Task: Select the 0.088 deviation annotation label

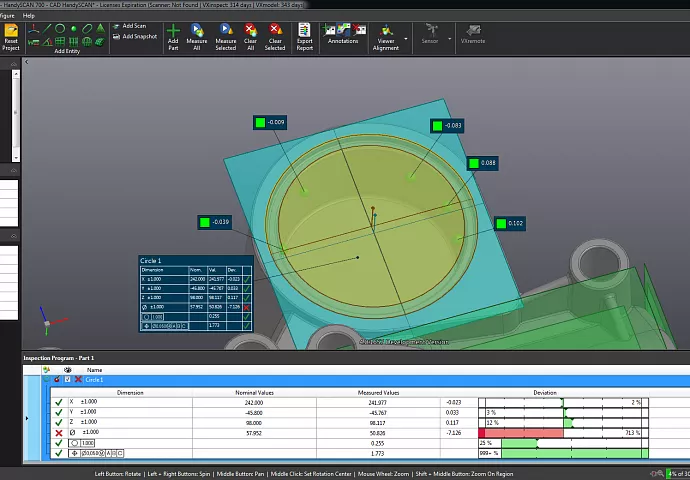Action: pos(483,163)
